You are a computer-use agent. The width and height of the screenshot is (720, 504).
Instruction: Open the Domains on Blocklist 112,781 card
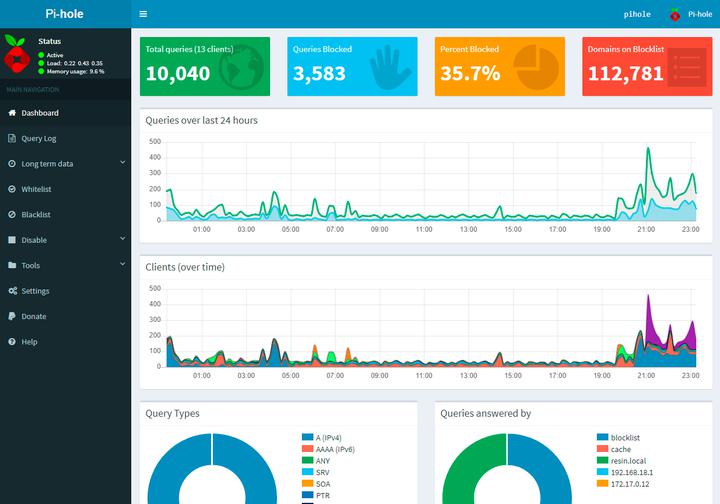[647, 67]
